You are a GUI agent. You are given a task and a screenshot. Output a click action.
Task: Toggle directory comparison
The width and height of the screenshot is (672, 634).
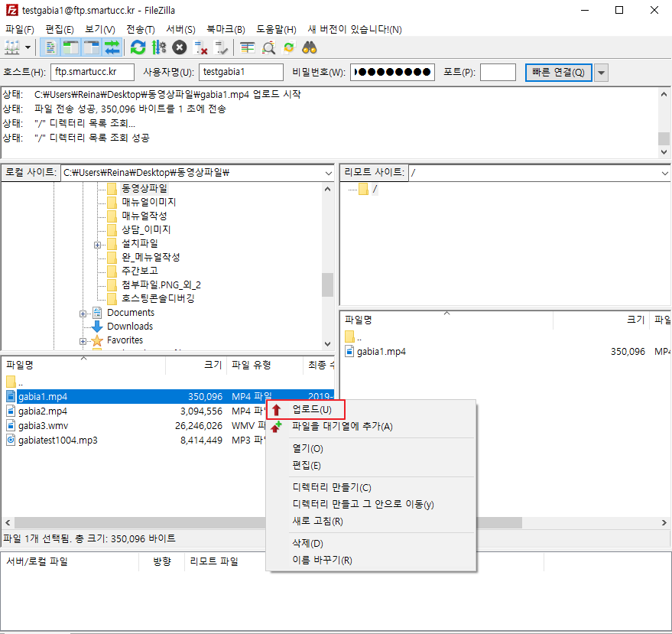268,47
